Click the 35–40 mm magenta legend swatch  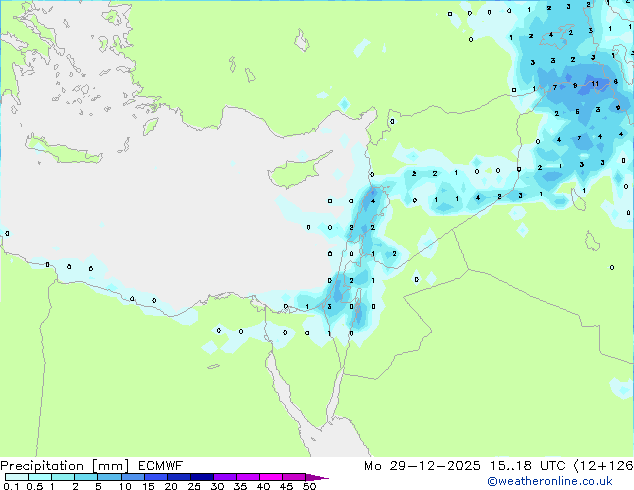coord(248,477)
